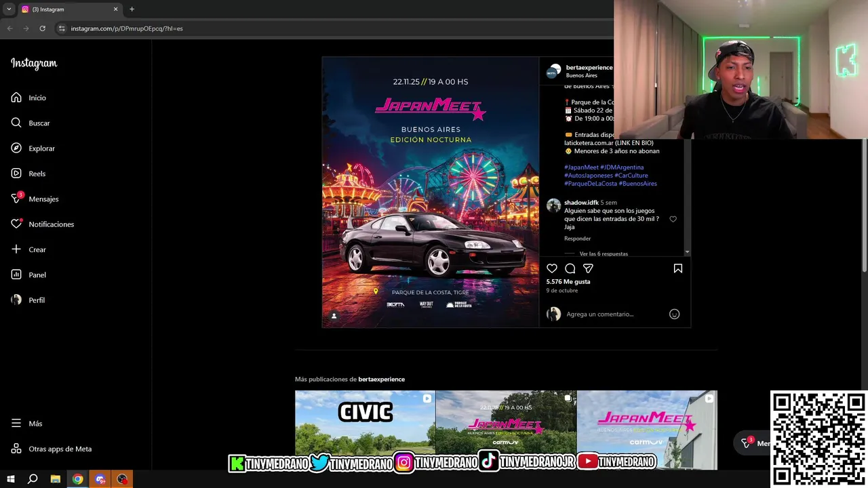
Task: Open the right JapanMeet carmov thumbnail
Action: click(x=647, y=430)
